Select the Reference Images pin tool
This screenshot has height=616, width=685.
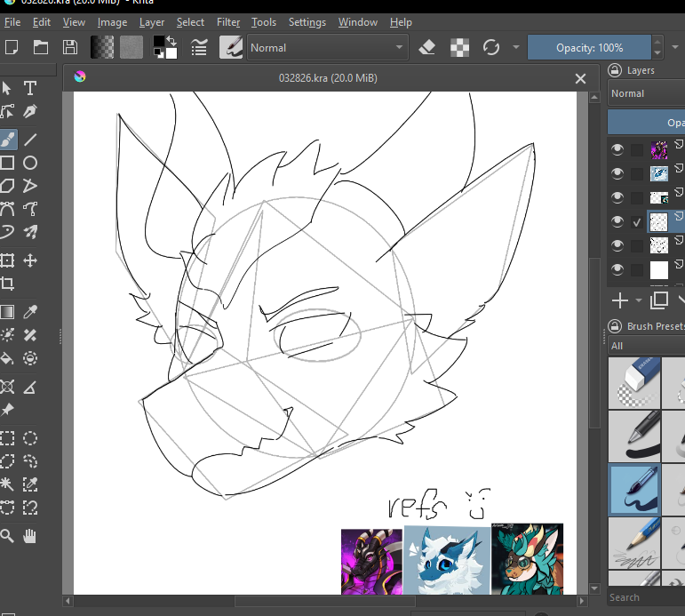[x=7, y=410]
